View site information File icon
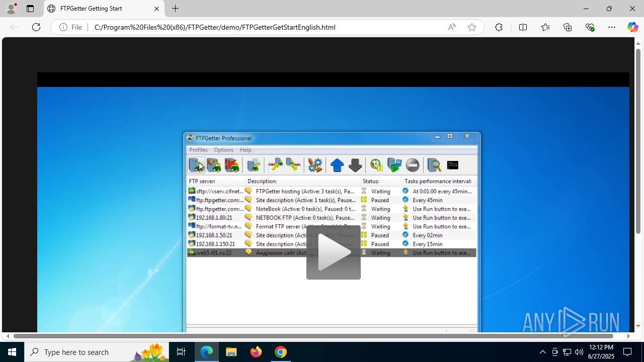The image size is (644, 362). 70,27
